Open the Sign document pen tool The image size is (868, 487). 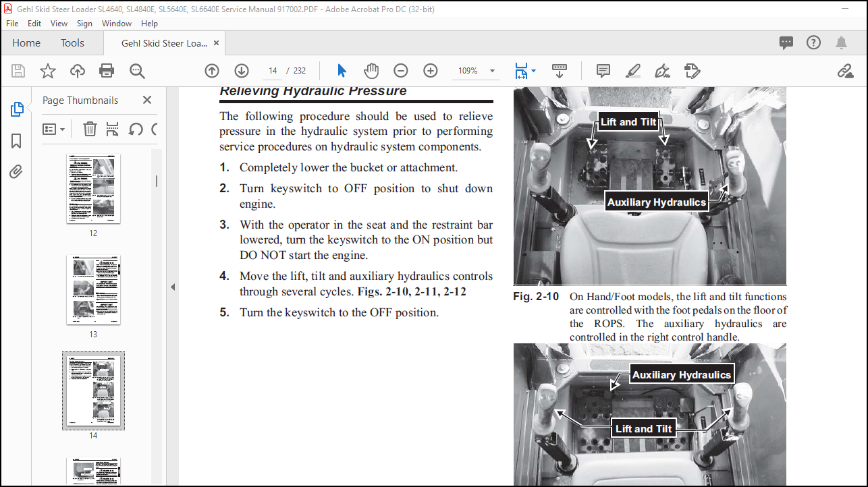(662, 71)
